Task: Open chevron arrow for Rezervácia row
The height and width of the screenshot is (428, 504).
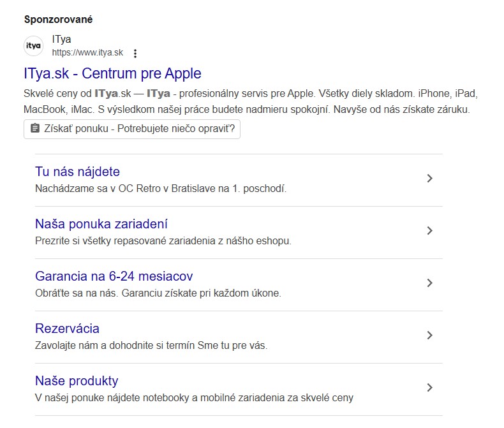Action: click(430, 336)
